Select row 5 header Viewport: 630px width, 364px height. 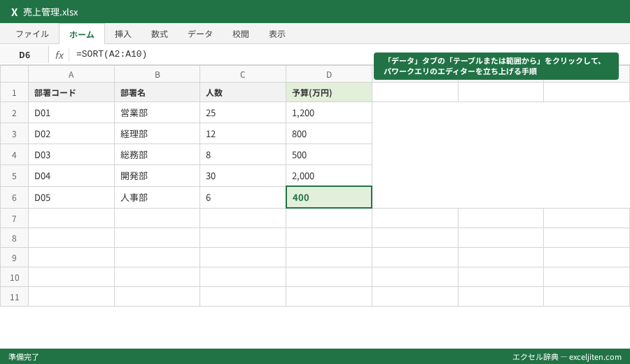pyautogui.click(x=14, y=176)
